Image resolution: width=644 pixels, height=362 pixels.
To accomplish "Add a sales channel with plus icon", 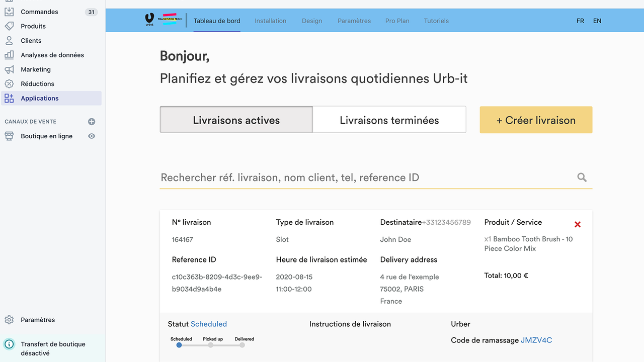I will pyautogui.click(x=92, y=122).
